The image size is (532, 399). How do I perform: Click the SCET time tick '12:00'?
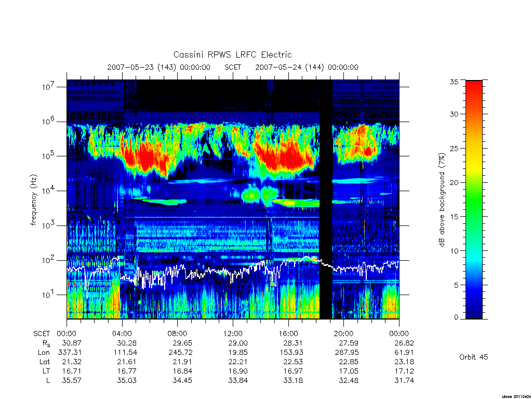tap(233, 334)
